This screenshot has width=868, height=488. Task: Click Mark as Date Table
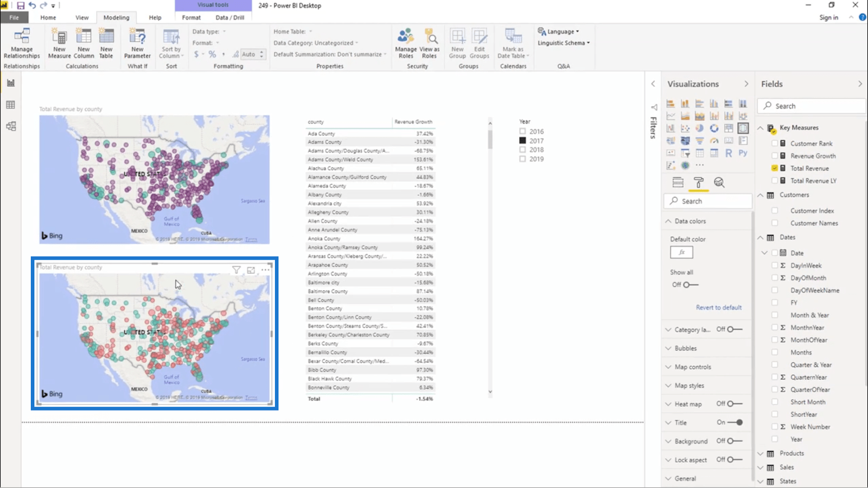pyautogui.click(x=513, y=43)
